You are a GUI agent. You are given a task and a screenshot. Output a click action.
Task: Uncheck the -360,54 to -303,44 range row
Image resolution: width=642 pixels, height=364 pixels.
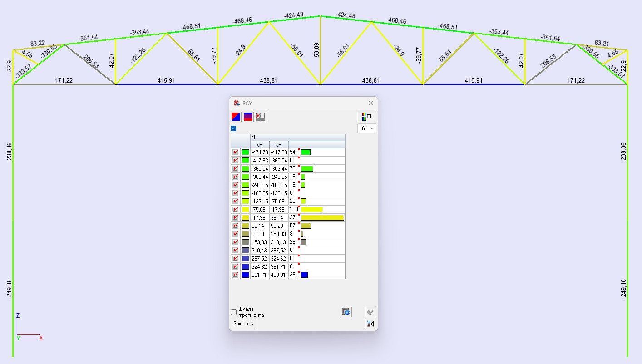tap(236, 169)
